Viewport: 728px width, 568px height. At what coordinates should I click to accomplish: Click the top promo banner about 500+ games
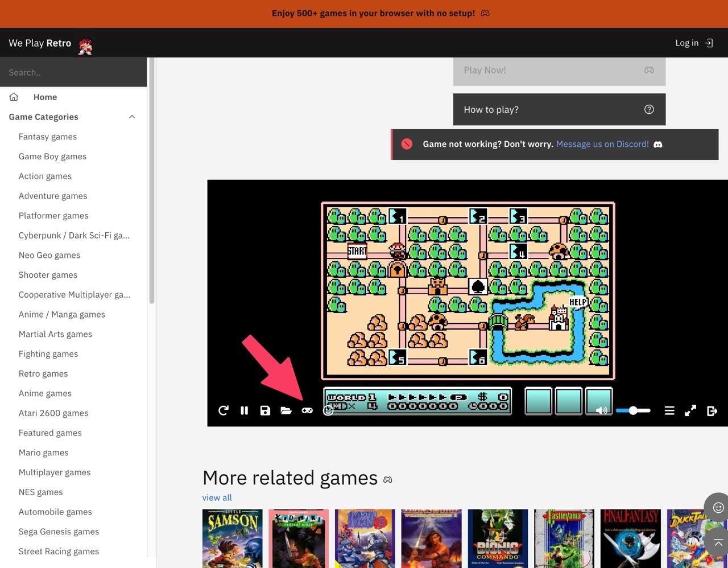pyautogui.click(x=364, y=13)
